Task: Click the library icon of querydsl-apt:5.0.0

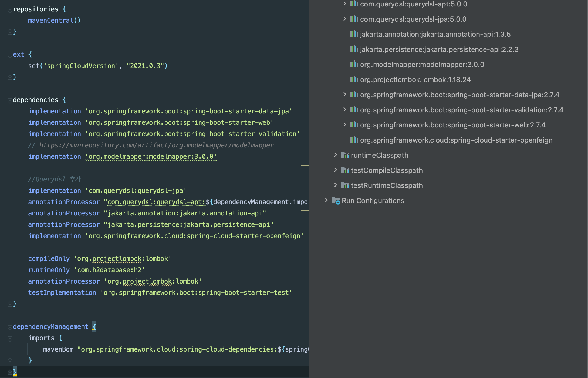Action: [x=354, y=4]
